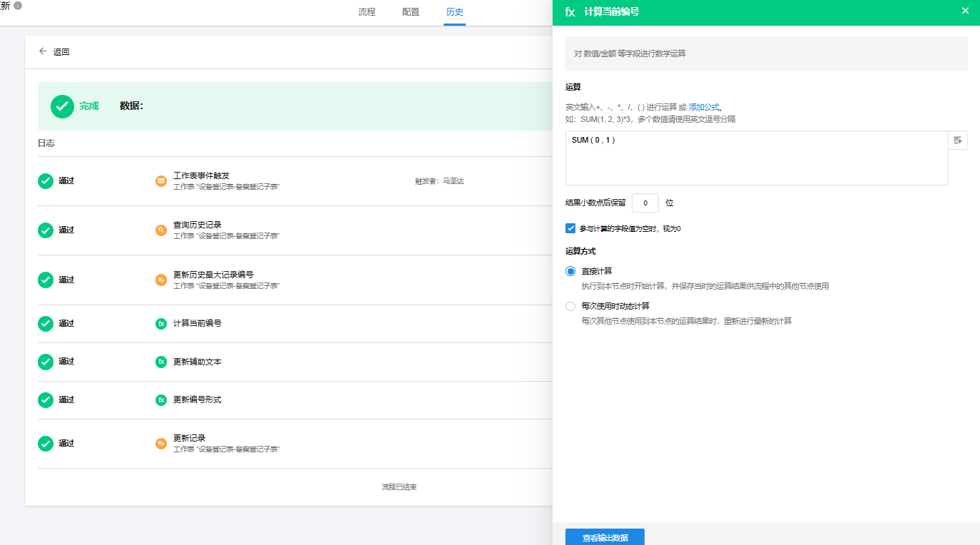Click the 添加公式 link
This screenshot has width=980, height=545.
(x=703, y=107)
